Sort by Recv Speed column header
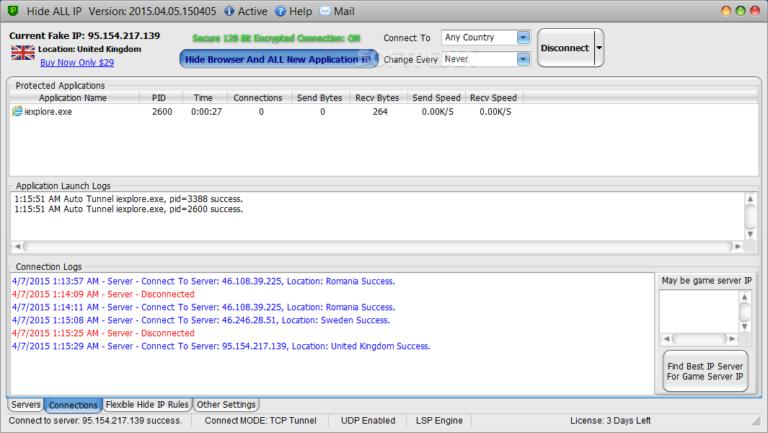 coord(494,98)
